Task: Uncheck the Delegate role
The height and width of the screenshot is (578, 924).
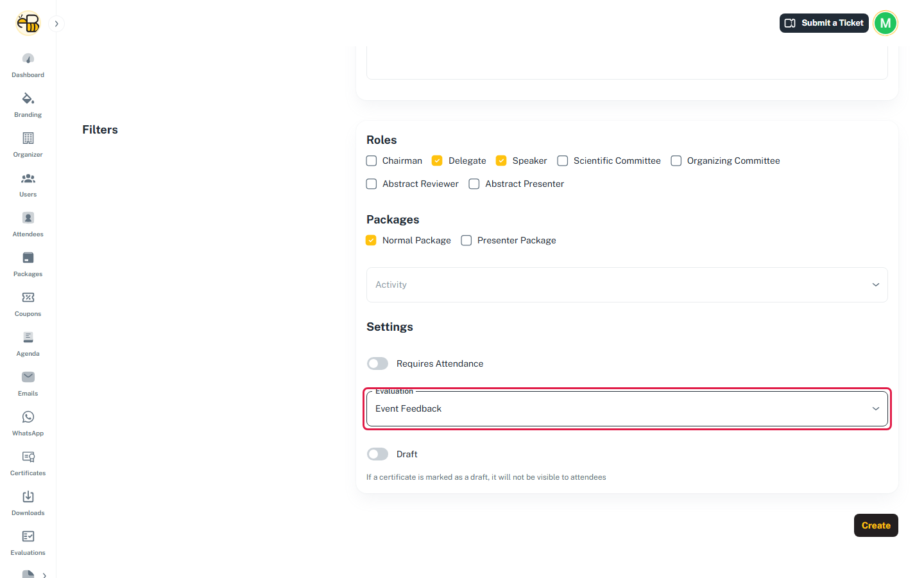Action: coord(437,161)
